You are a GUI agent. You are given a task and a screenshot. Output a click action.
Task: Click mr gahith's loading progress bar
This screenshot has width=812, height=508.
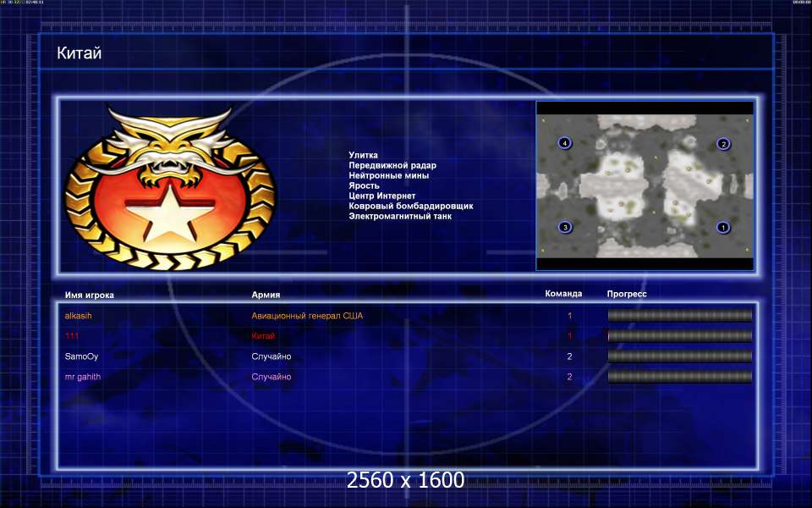pos(679,376)
